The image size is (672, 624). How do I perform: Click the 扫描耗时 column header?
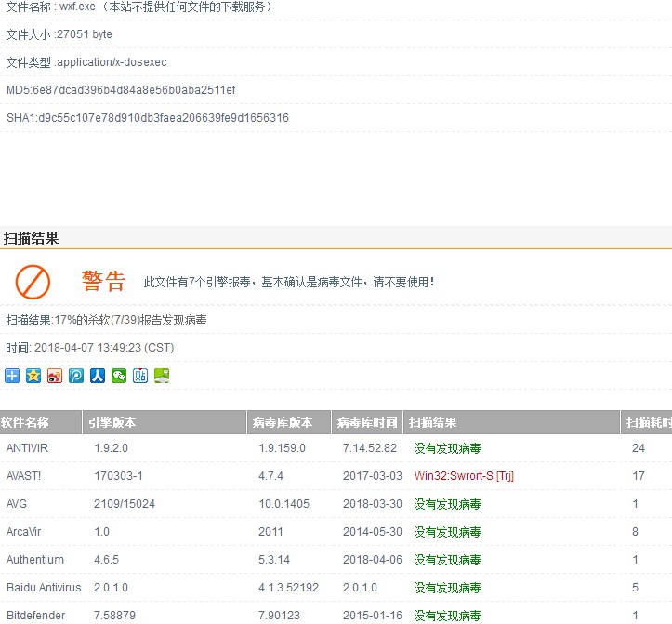tap(647, 422)
